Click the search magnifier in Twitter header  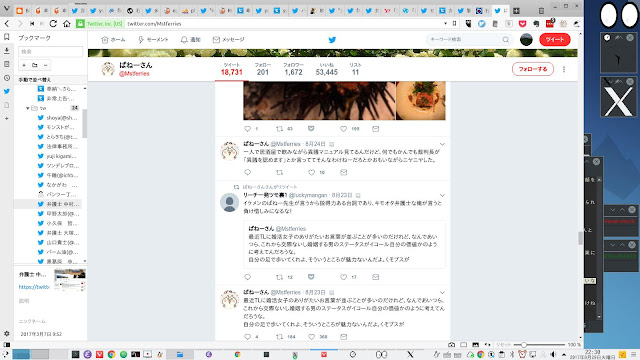click(x=506, y=40)
